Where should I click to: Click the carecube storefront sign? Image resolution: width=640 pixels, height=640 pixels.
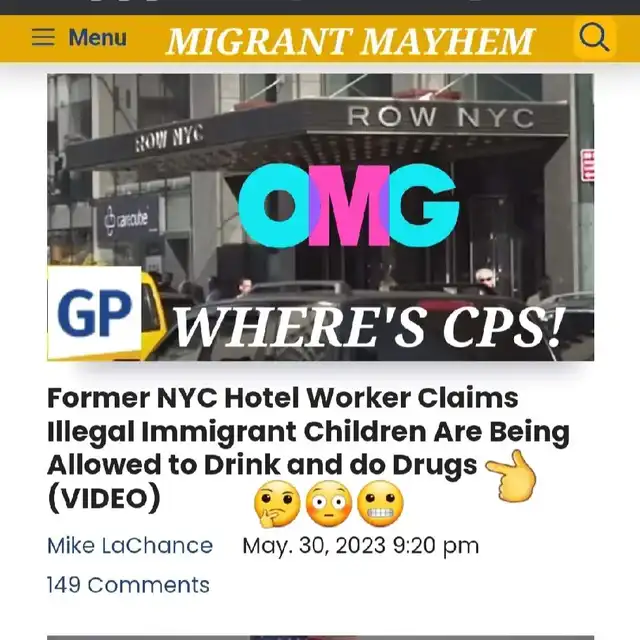(x=127, y=220)
